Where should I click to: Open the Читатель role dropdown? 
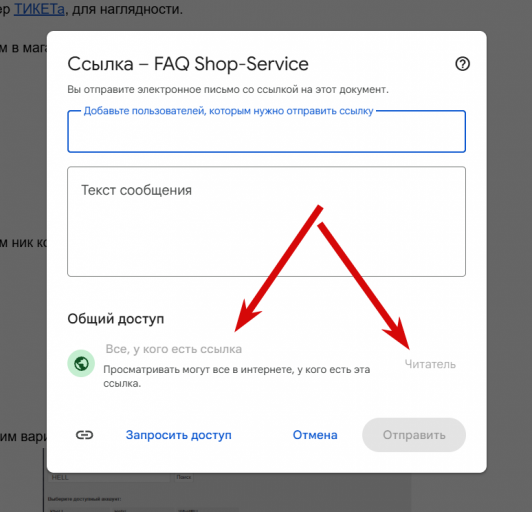[430, 364]
